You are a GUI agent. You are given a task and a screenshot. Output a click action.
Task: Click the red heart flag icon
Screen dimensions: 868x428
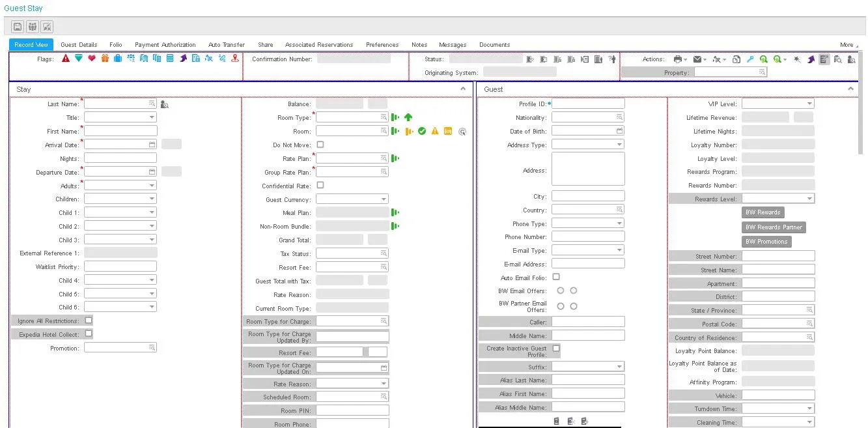pos(92,59)
